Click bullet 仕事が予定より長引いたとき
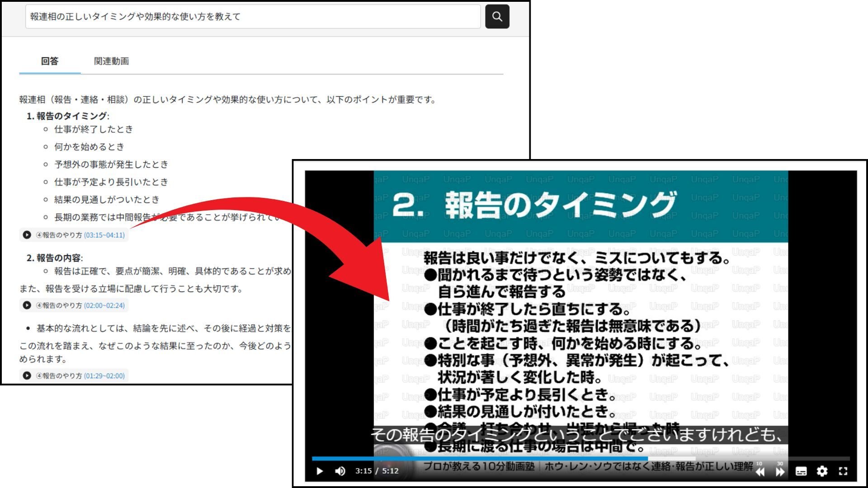The width and height of the screenshot is (868, 488). click(111, 182)
